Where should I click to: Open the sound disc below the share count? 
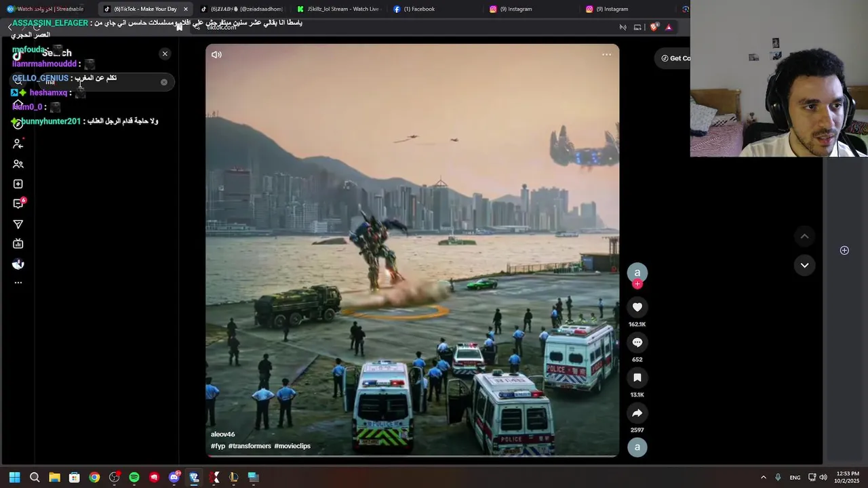tap(637, 447)
